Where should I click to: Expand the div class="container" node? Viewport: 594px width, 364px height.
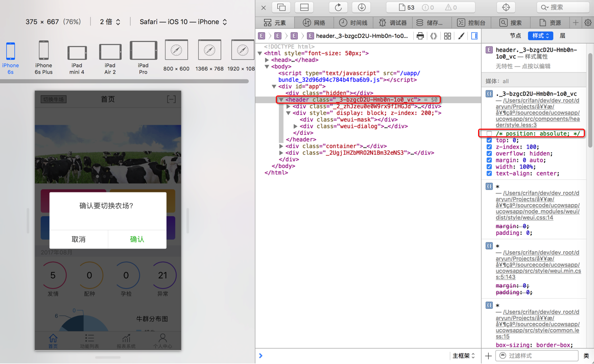coord(281,147)
